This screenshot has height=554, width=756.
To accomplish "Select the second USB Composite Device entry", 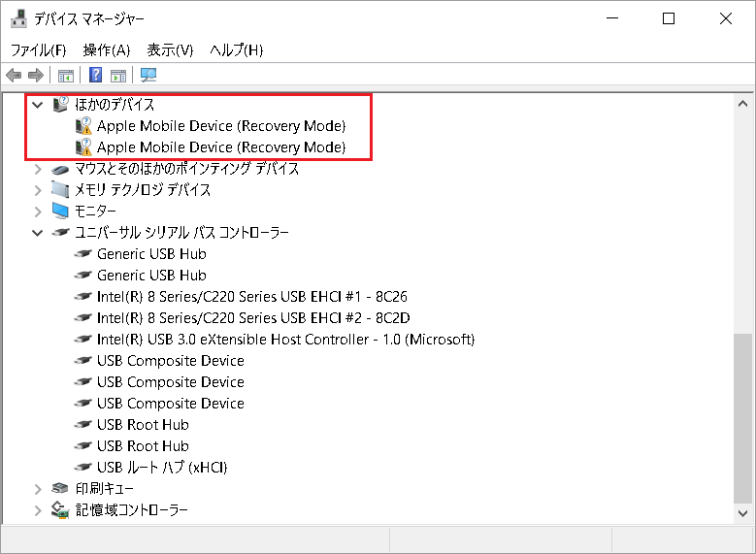I will click(x=170, y=382).
